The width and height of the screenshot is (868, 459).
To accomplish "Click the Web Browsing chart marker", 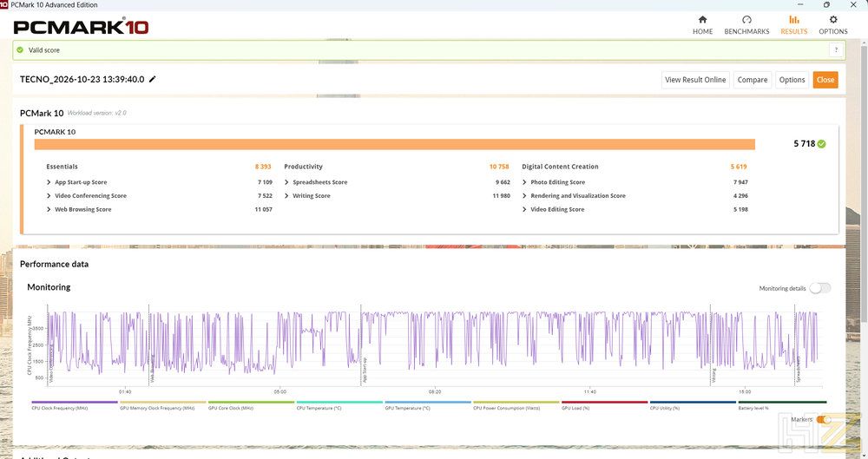I will [152, 370].
